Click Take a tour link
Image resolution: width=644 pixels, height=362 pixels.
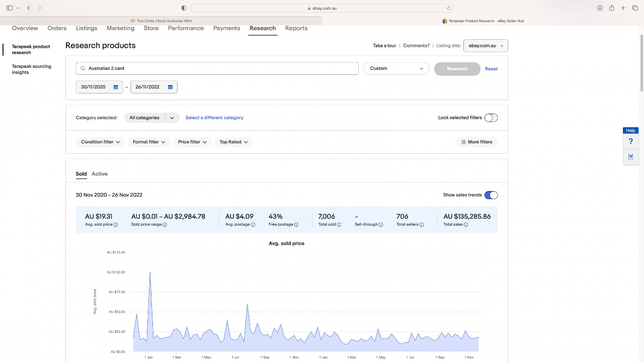pyautogui.click(x=384, y=46)
